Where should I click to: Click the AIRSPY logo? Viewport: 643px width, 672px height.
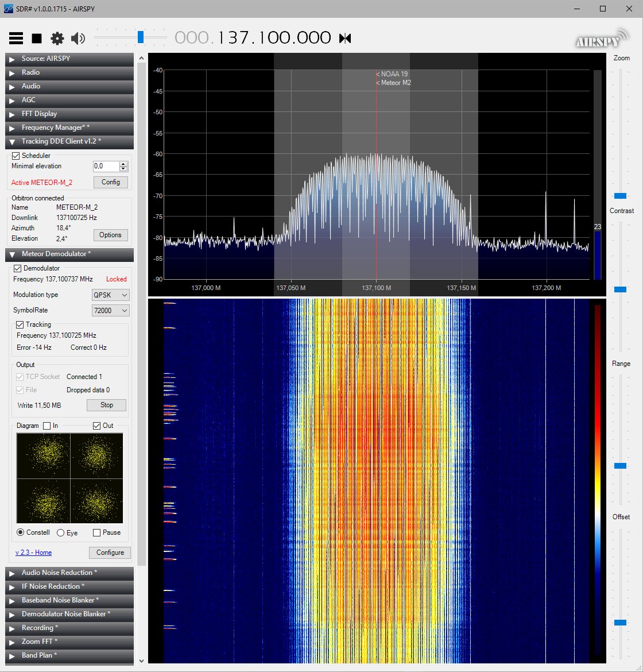(602, 38)
